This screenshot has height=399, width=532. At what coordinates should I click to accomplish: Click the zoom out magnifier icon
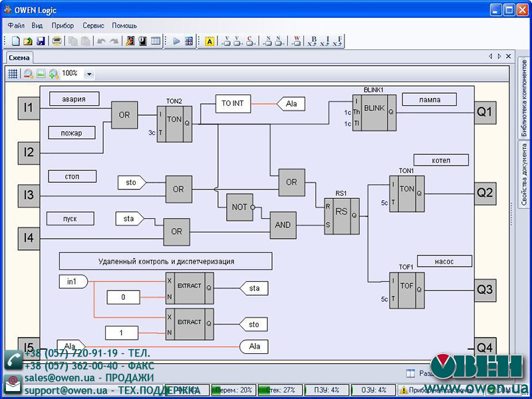pyautogui.click(x=29, y=74)
